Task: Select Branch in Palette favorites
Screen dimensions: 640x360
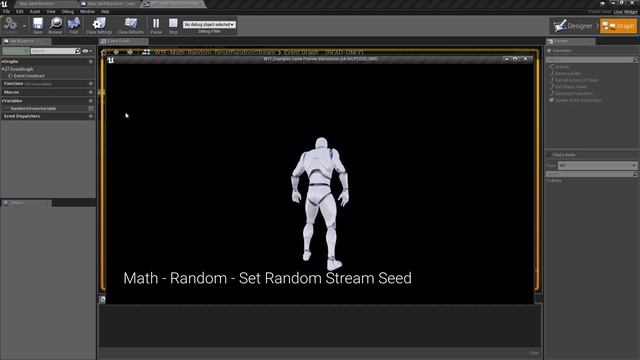Action: pos(562,67)
